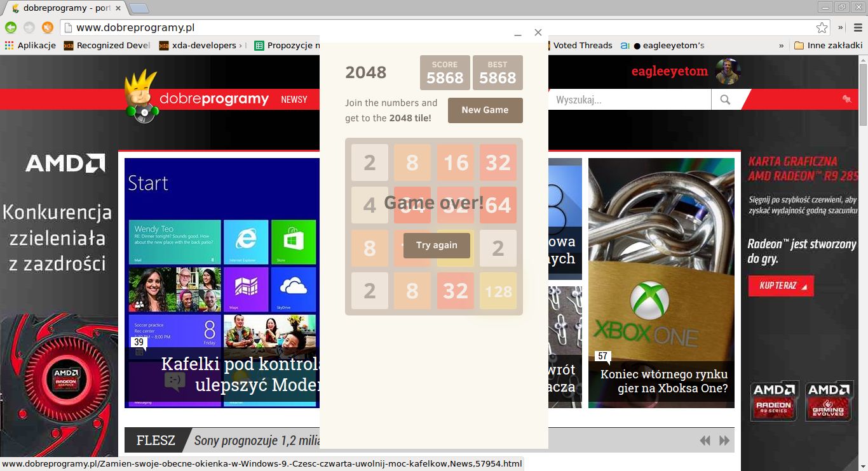Click the AMD Gaming Evolved badge
Screen dimensions: 868x471
(829, 401)
